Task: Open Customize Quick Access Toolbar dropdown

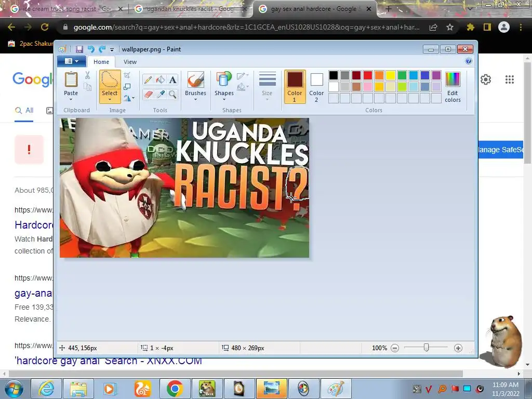Action: (112, 49)
